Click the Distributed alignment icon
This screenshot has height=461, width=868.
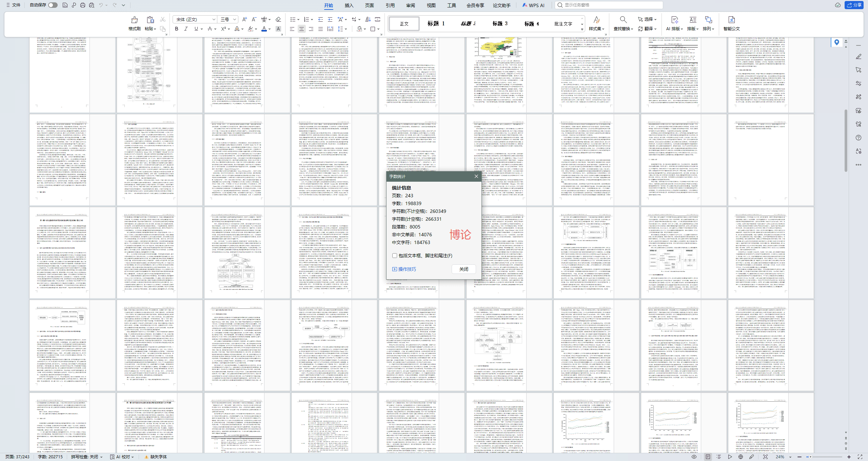(x=330, y=29)
